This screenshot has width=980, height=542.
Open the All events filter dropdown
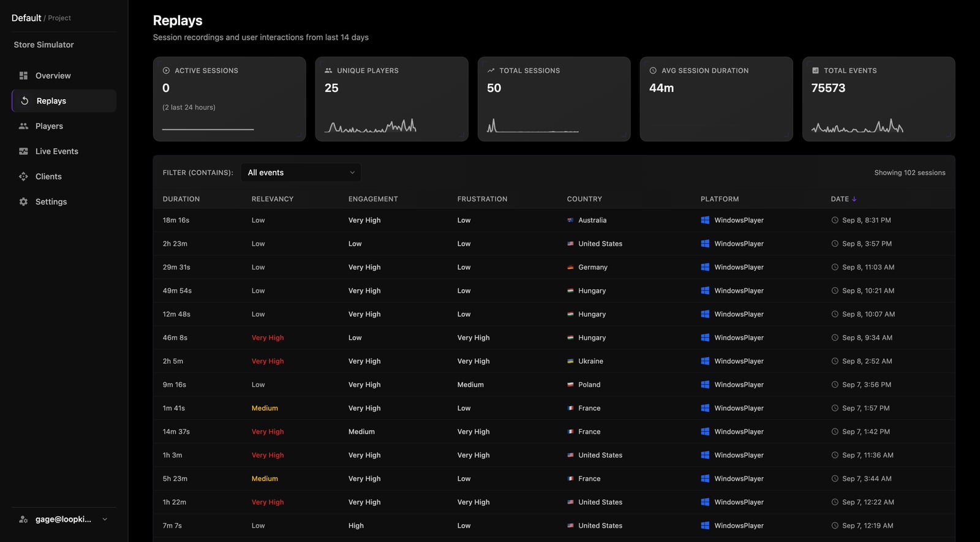click(x=301, y=173)
